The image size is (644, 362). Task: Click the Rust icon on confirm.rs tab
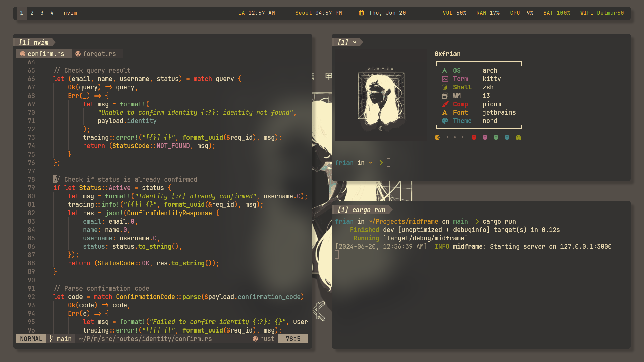23,54
